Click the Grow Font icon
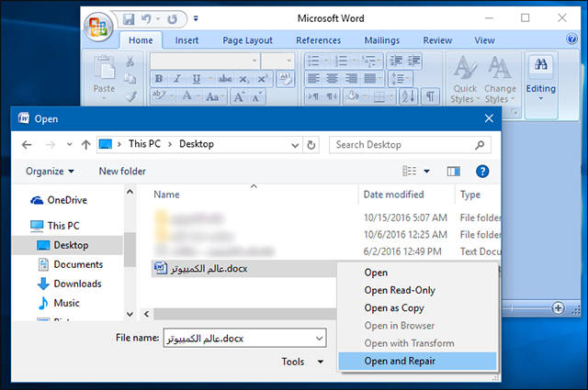 point(239,96)
